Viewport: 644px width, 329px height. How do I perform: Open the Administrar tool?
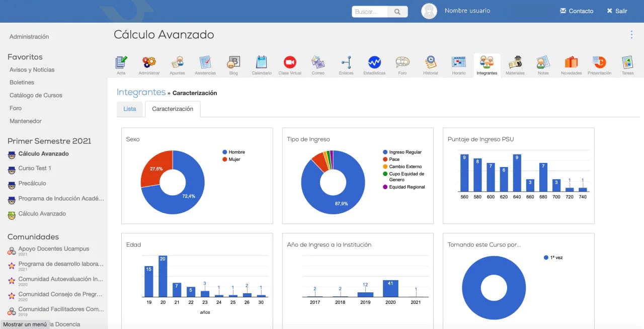(149, 64)
